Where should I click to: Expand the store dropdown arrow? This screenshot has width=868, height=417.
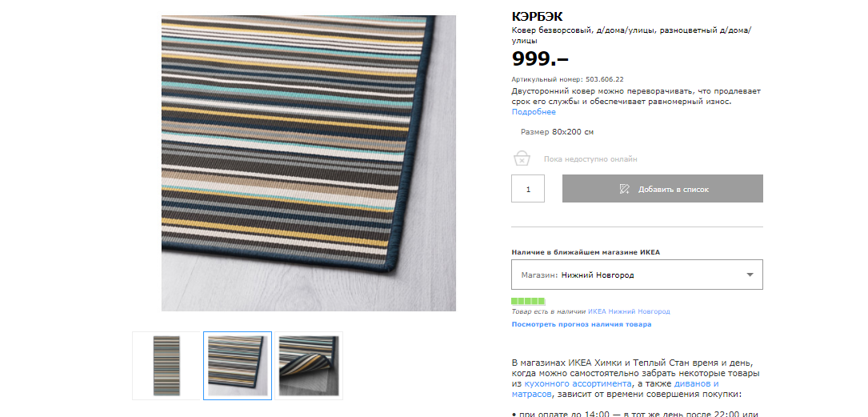pyautogui.click(x=750, y=275)
